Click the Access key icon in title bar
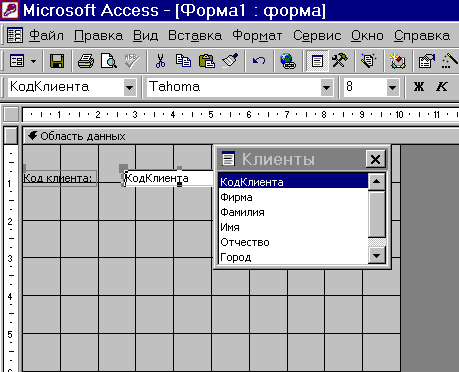The height and width of the screenshot is (372, 459). 10,10
